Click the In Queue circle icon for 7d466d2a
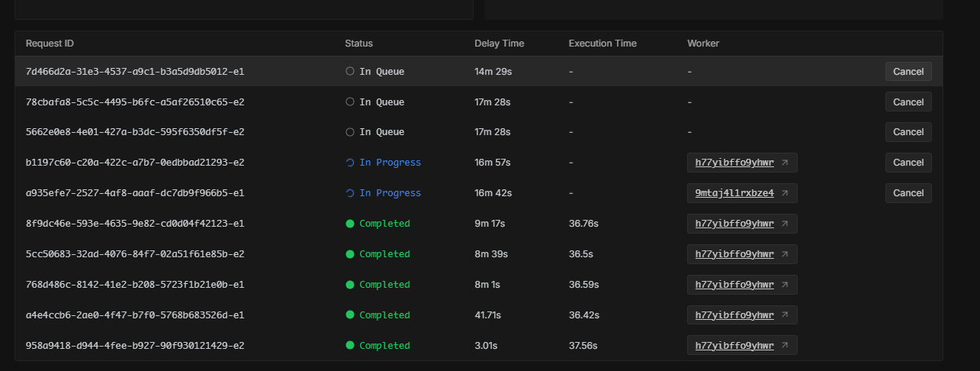The height and width of the screenshot is (371, 980). [350, 71]
